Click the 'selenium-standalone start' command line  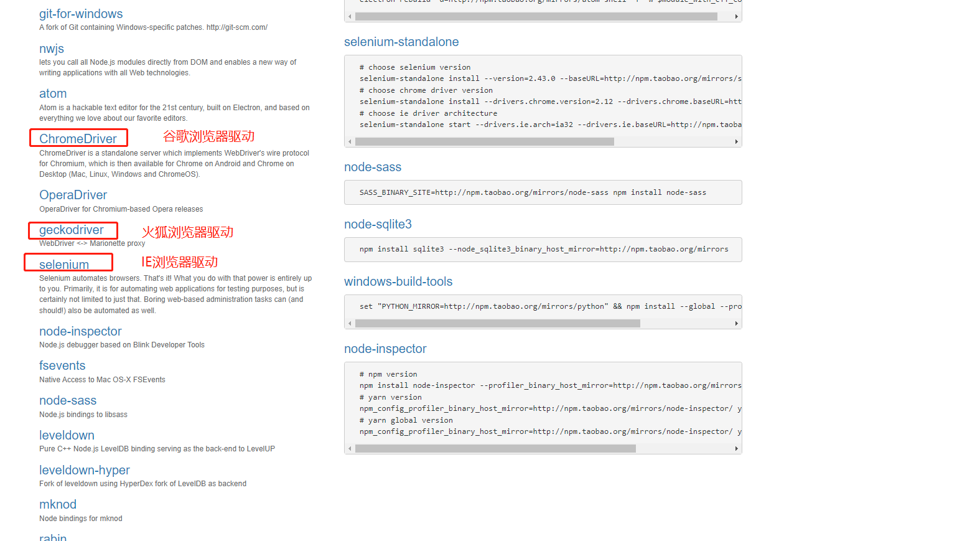point(550,125)
